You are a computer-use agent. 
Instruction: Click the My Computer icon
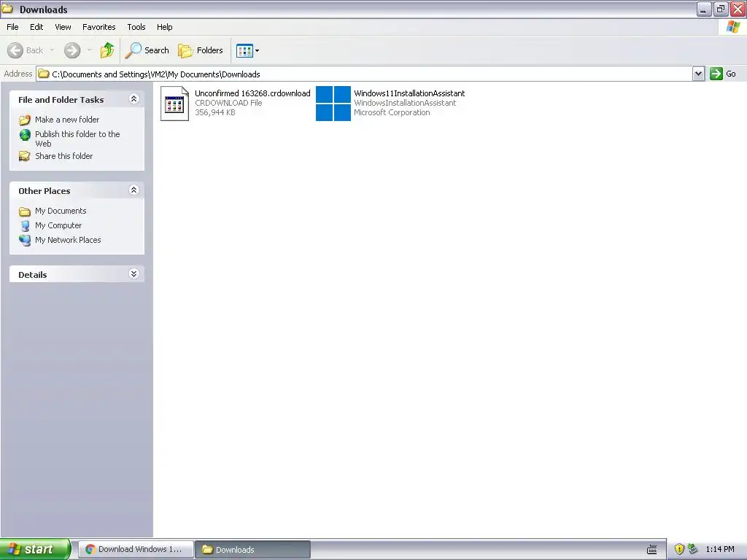click(x=25, y=226)
